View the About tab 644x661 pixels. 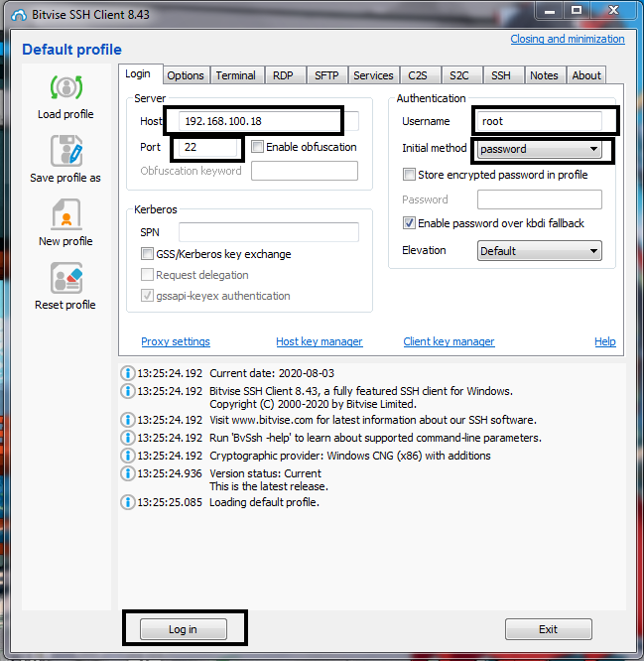(586, 75)
